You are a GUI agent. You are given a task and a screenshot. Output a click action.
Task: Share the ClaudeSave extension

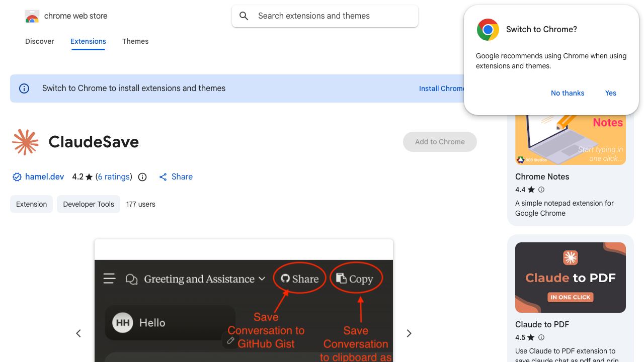(176, 176)
